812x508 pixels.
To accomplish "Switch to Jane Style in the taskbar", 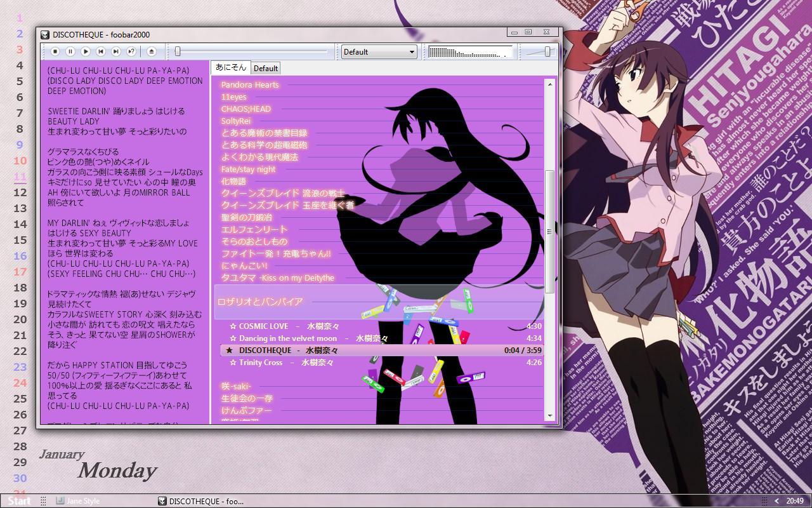I will point(78,501).
